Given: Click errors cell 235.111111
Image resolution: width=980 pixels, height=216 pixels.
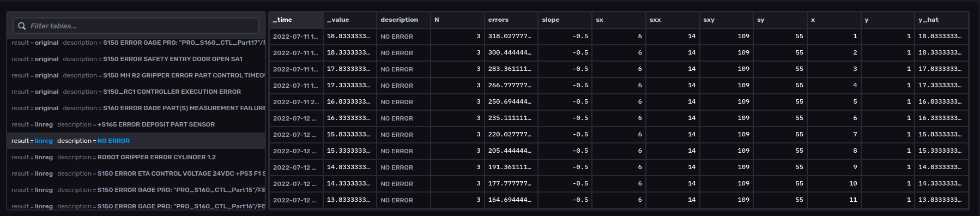Looking at the screenshot, I should click(x=511, y=118).
